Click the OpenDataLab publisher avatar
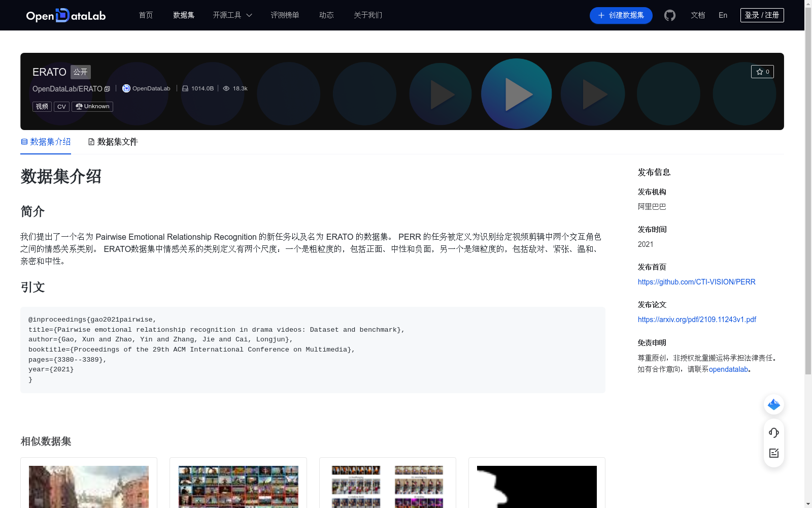 [x=126, y=88]
